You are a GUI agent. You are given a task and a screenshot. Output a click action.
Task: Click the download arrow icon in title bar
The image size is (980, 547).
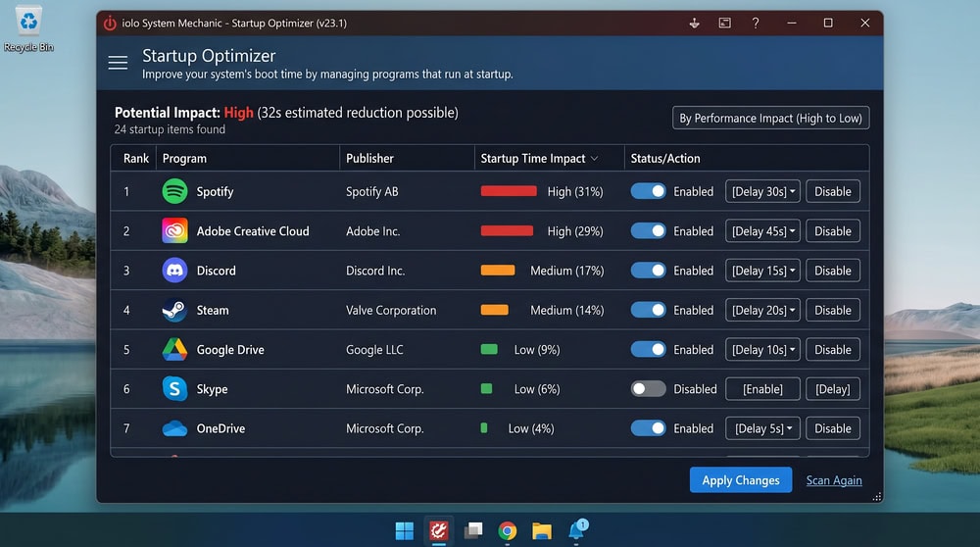coord(694,24)
